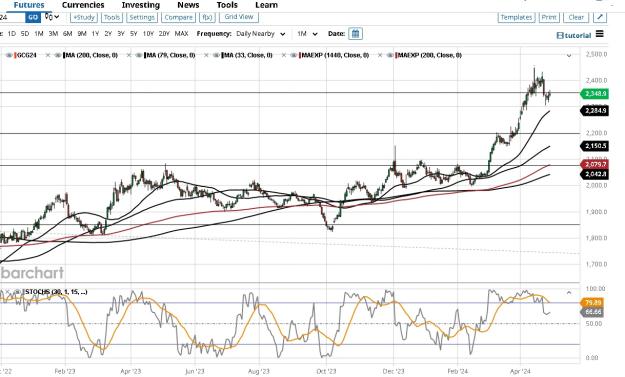Remove the MA (79, Close, 0) study

click(x=128, y=55)
